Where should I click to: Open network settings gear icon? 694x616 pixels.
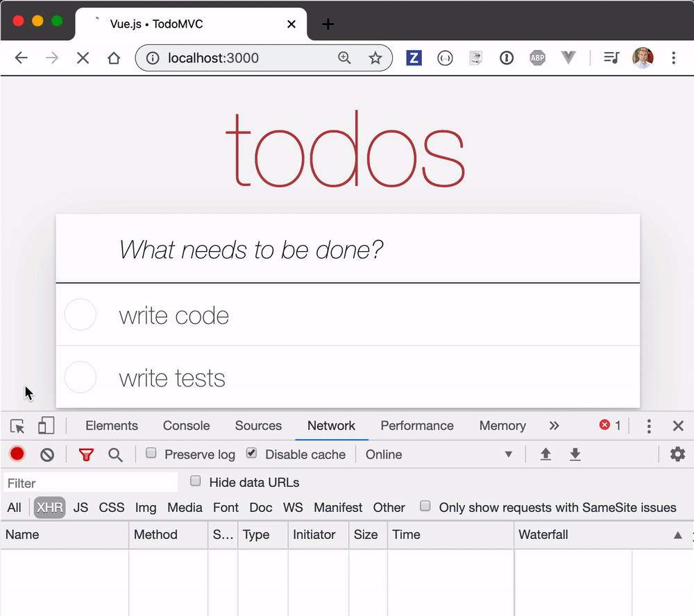click(677, 454)
